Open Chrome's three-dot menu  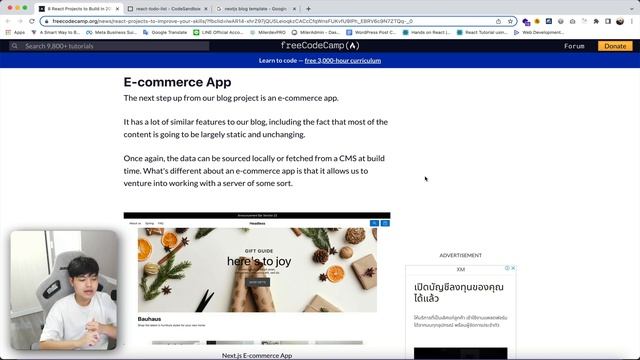click(x=632, y=21)
